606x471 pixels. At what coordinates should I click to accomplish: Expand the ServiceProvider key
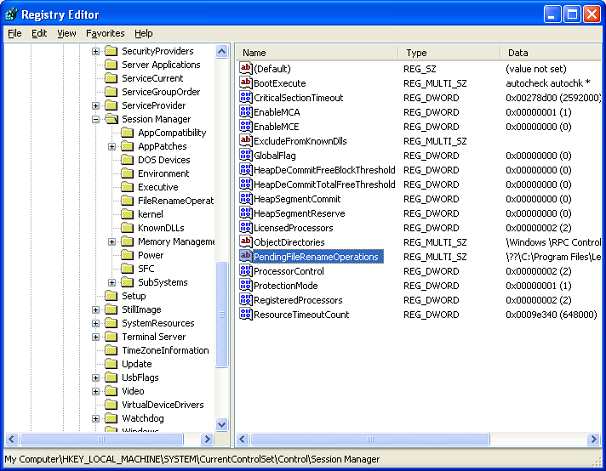pos(96,105)
